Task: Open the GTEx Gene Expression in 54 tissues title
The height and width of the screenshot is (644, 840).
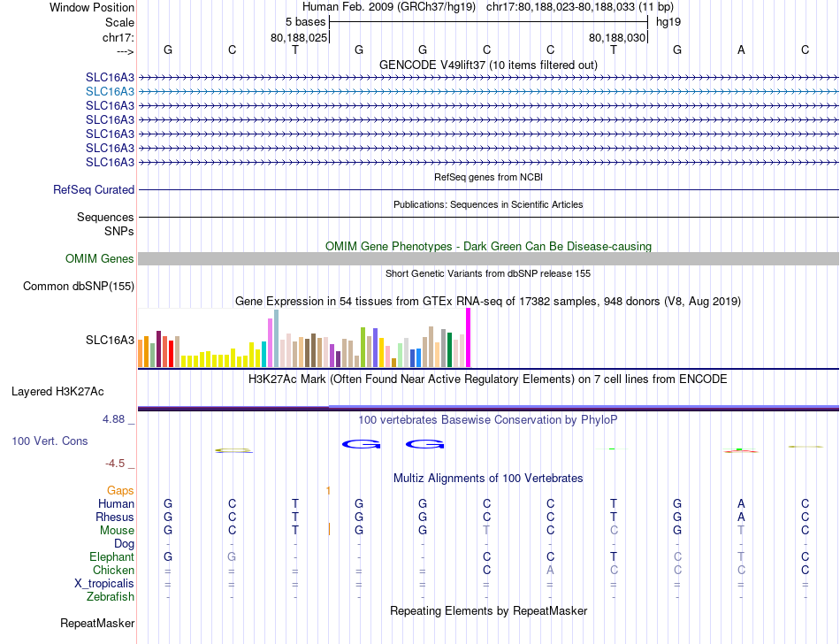Action: 488,301
